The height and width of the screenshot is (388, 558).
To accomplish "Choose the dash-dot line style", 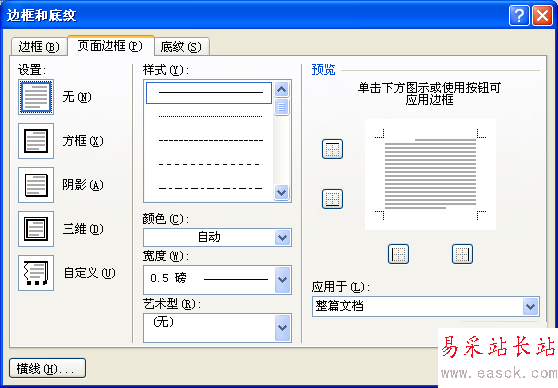I will [210, 188].
